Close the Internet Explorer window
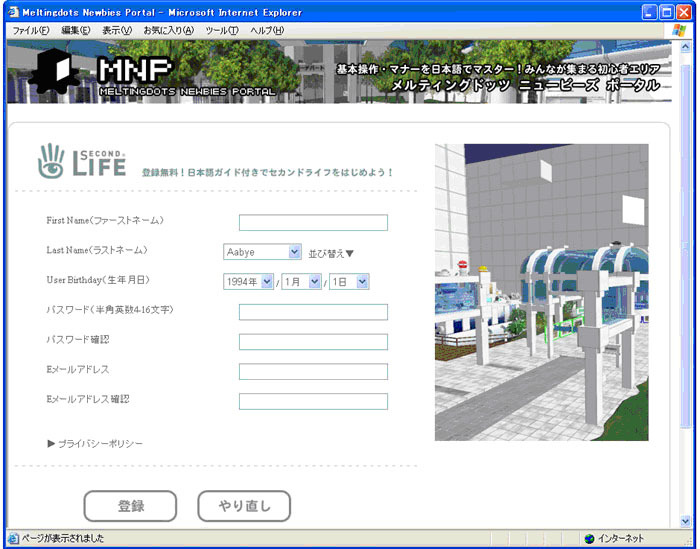 tap(684, 12)
